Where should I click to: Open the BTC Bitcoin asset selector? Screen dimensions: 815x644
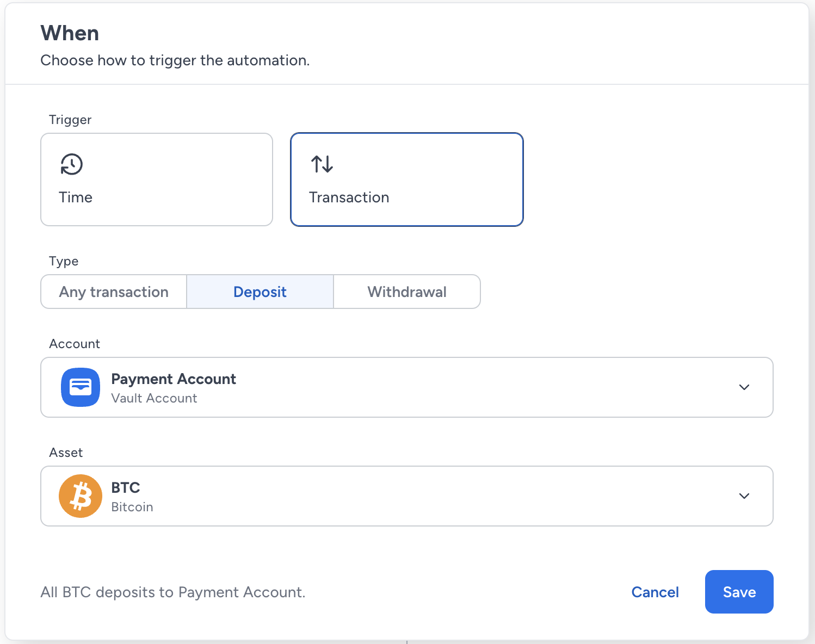407,496
